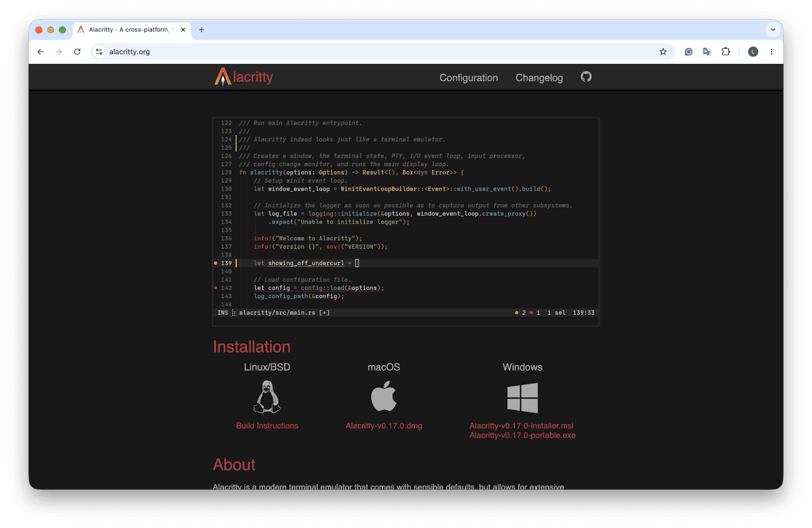Open the Extensions puzzle icon
Image resolution: width=812 pixels, height=528 pixels.
coord(726,52)
